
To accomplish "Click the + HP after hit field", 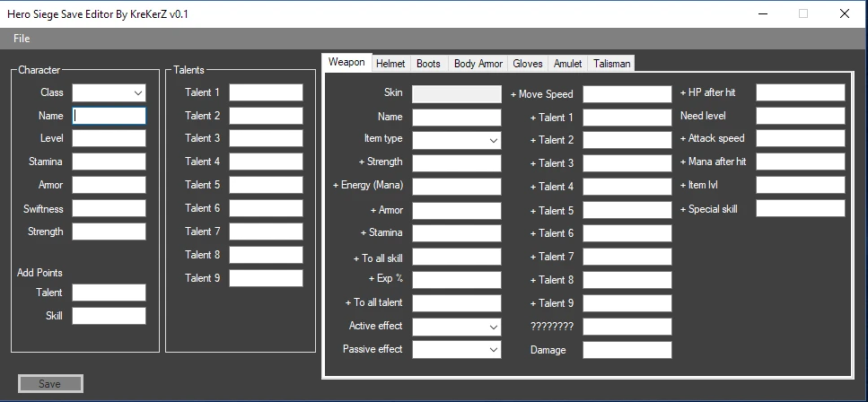I will tap(801, 92).
